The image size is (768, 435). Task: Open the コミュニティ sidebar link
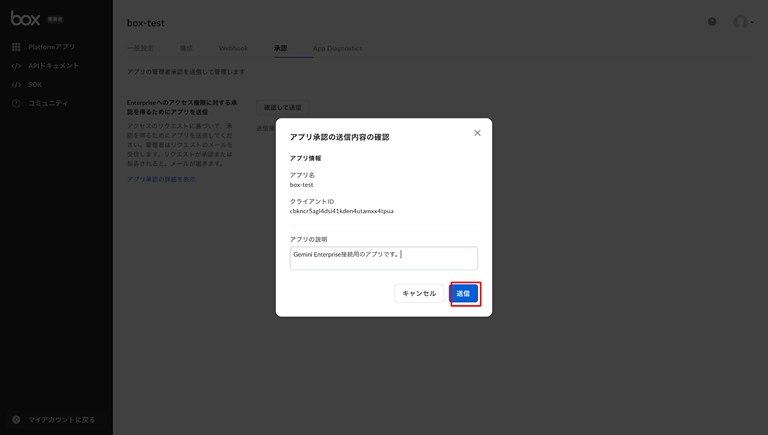48,103
